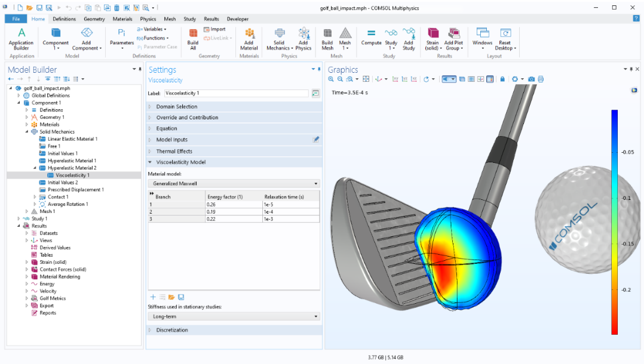Click the Strain (solid) plot button
644x364 pixels.
[x=433, y=39]
